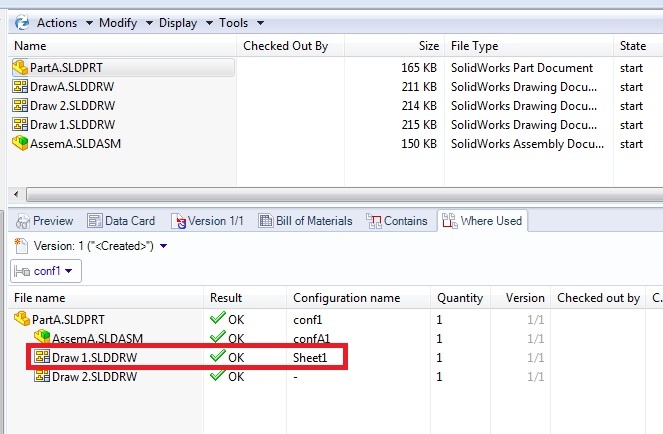Click the Sheet1 configuration name cell
663x434 pixels.
pos(310,358)
